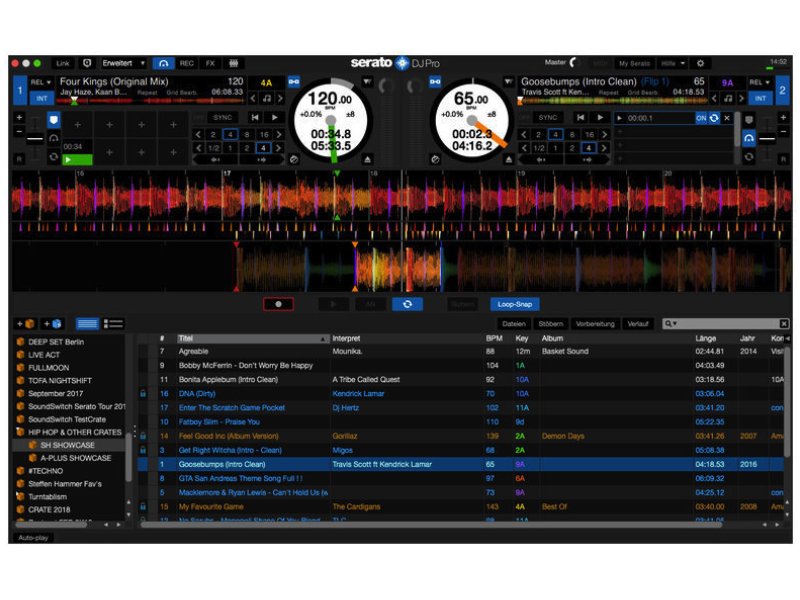Viewport: 800px width, 600px height.
Task: Open the Serato help bubble icon
Action: (87, 63)
